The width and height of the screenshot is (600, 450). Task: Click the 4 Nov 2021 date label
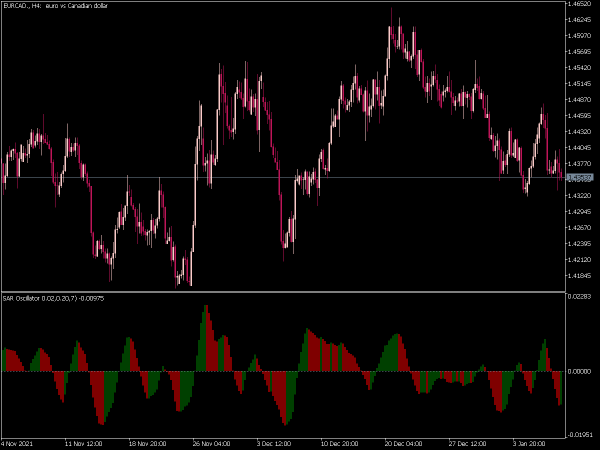click(x=18, y=444)
